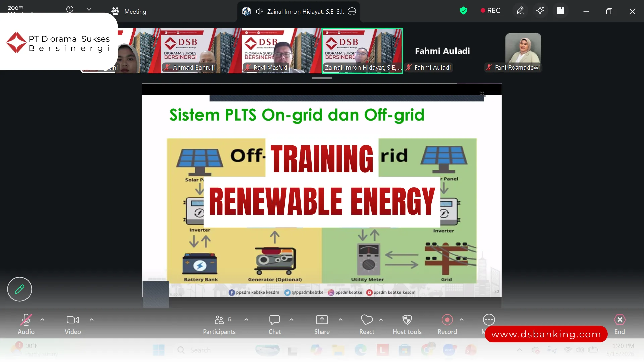Open Microsoft Store from taskbar
644x362 pixels.
[x=405, y=350]
